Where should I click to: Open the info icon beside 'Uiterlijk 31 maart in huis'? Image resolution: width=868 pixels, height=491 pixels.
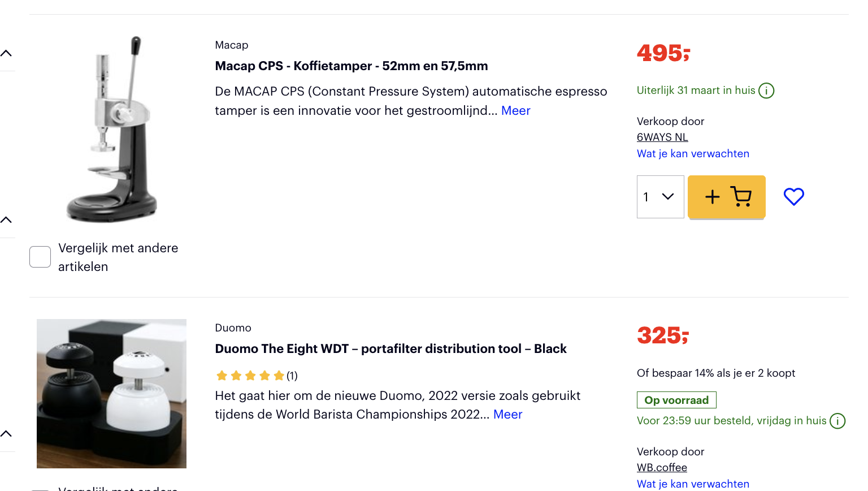point(766,91)
